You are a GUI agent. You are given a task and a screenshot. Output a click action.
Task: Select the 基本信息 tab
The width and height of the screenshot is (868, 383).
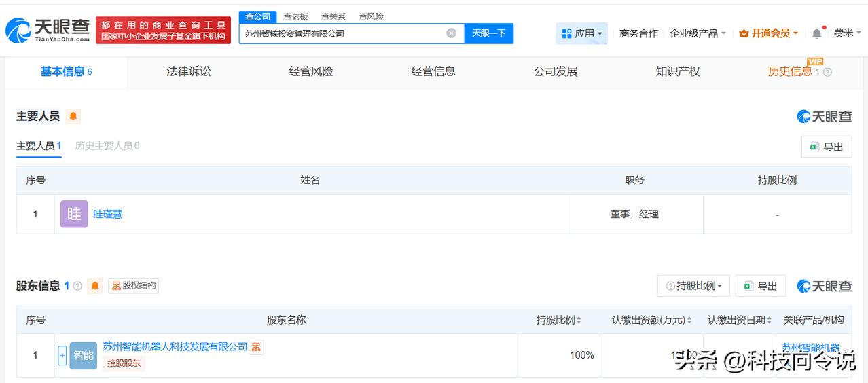[x=67, y=71]
